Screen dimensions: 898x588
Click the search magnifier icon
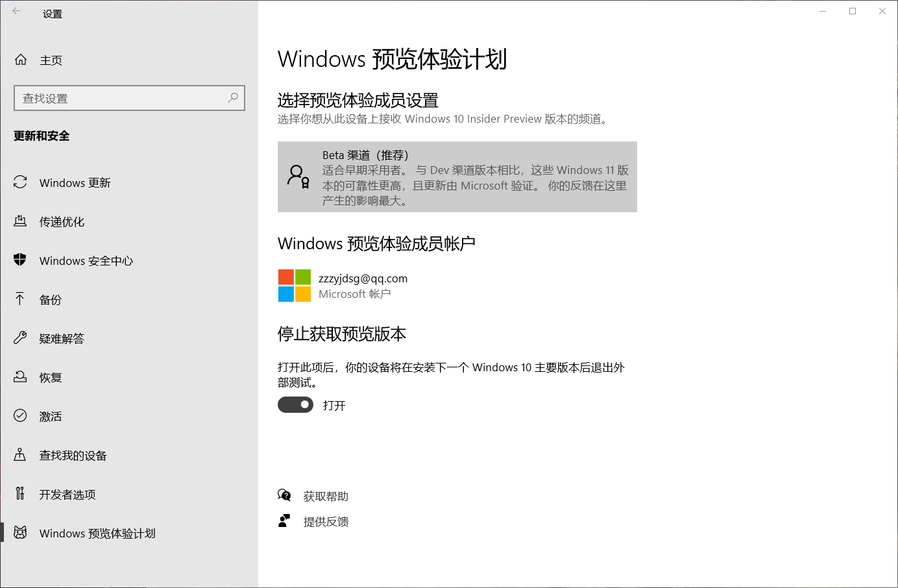tap(233, 97)
